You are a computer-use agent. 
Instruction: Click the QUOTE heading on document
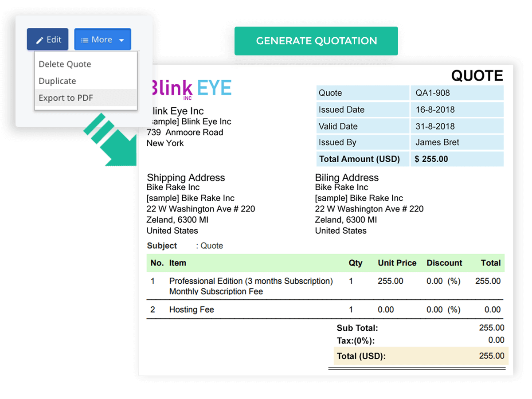tap(477, 76)
